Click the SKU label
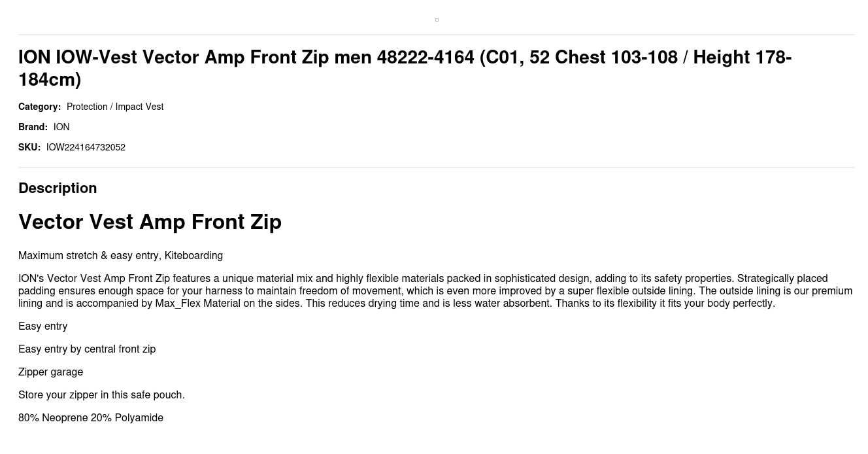Screen dimensions: 868x454 pos(29,147)
